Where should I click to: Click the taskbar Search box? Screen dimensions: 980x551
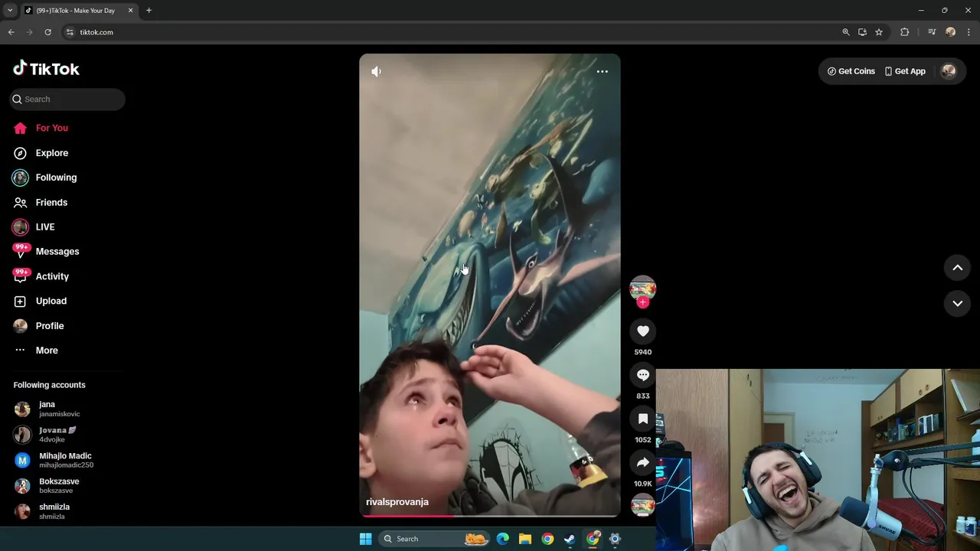click(434, 539)
